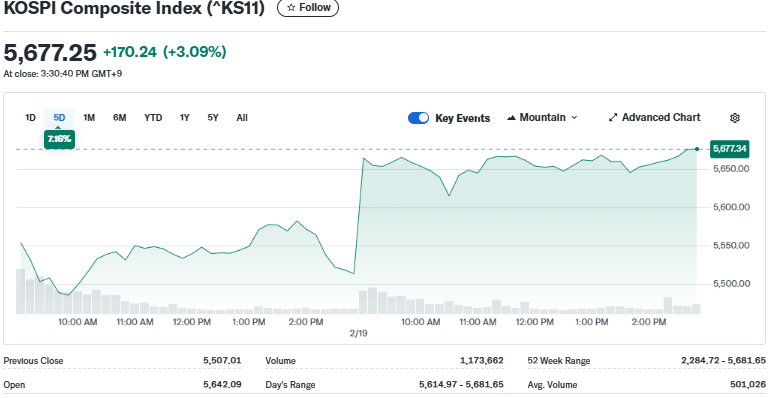
Task: Click the 5,500.00 y-axis label
Action: point(731,284)
